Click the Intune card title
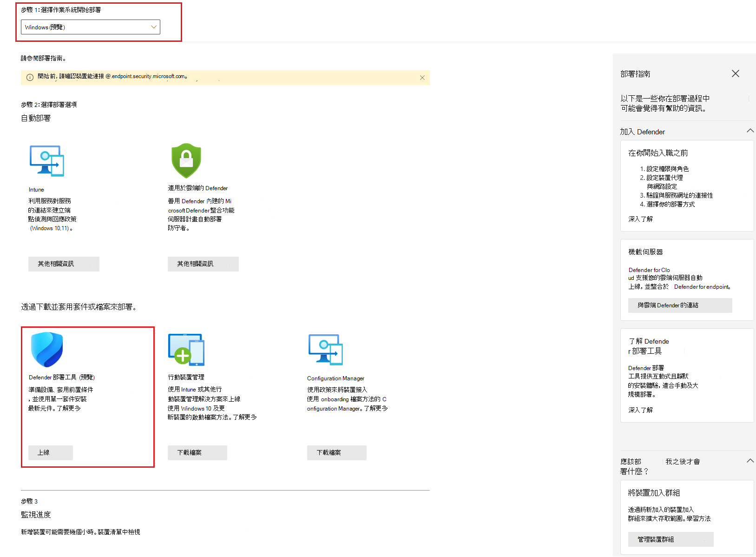The image size is (756, 557). [36, 190]
